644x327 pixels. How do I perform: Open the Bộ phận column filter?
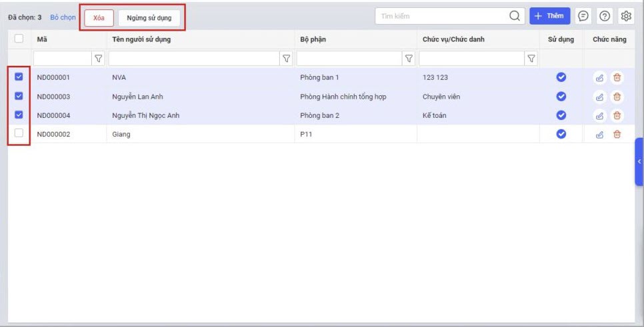409,59
